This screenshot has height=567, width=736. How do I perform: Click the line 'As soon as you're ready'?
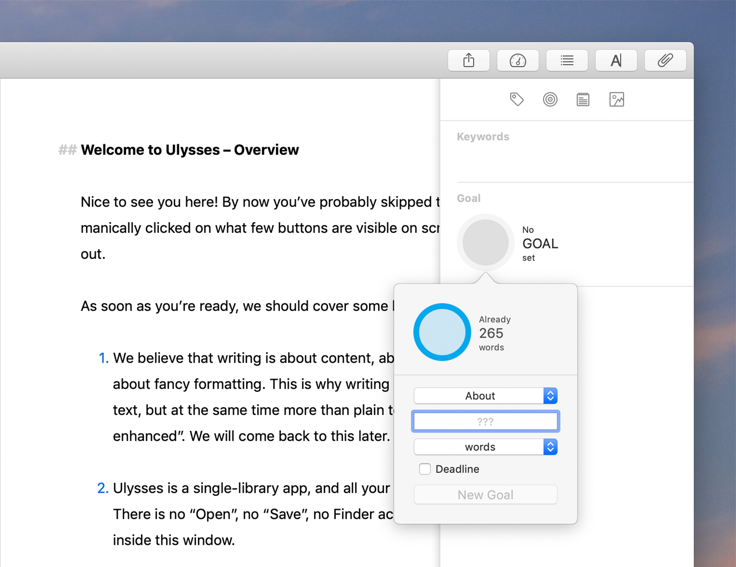(x=237, y=306)
